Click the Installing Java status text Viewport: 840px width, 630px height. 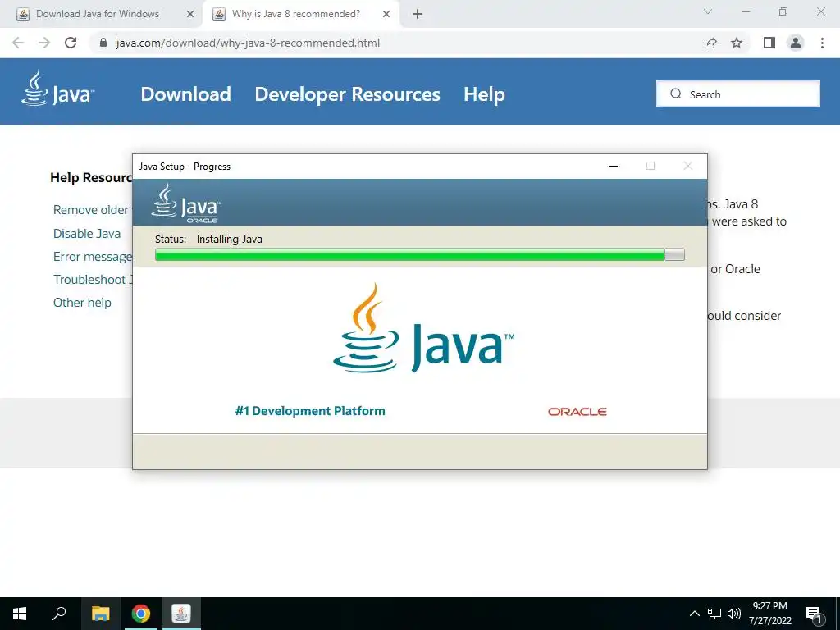pos(230,239)
